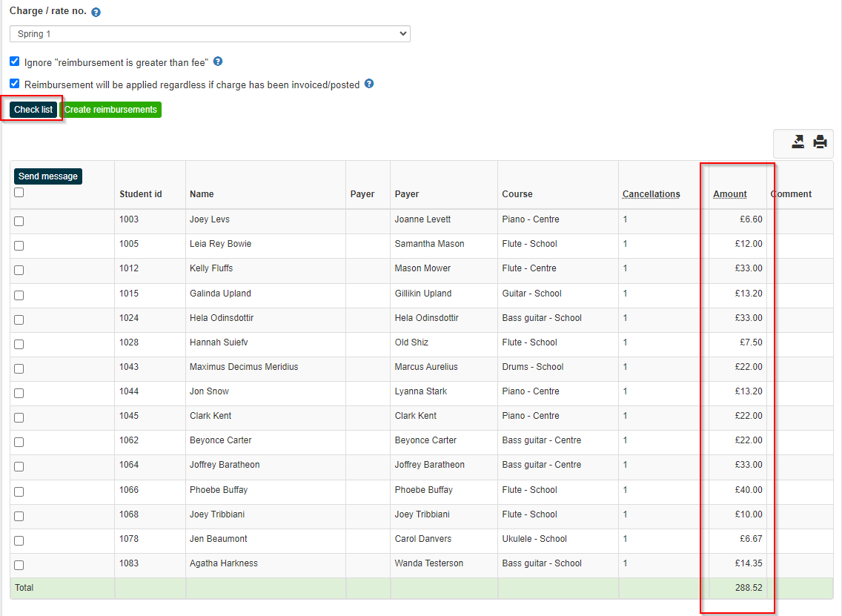Tick checkbox for student 1066 Phoebe Buffay
Screen dimensions: 842x616
pos(19,492)
